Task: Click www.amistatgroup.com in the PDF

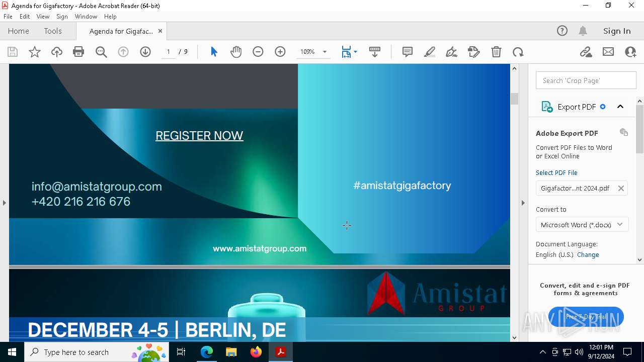Action: (260, 248)
